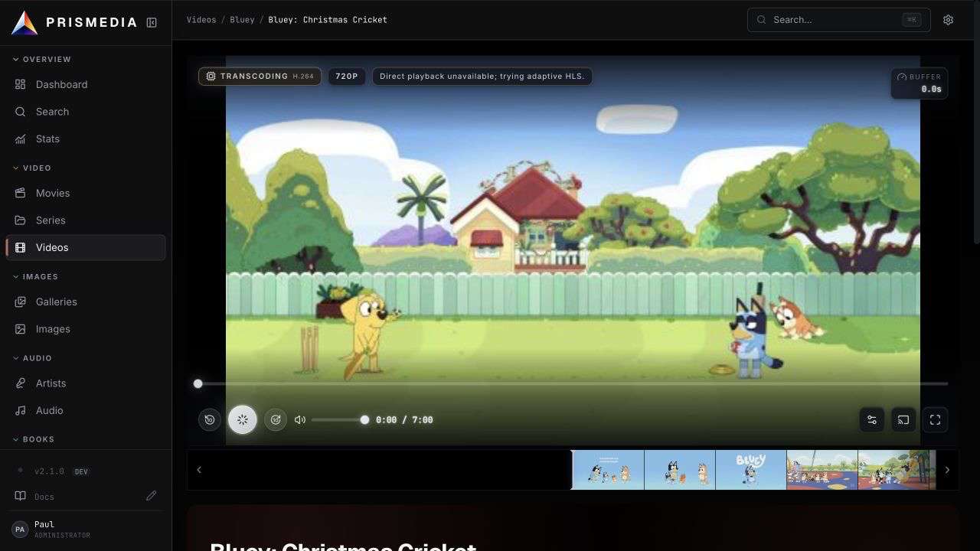Open Movies section
This screenshot has width=980, height=551.
86,193
